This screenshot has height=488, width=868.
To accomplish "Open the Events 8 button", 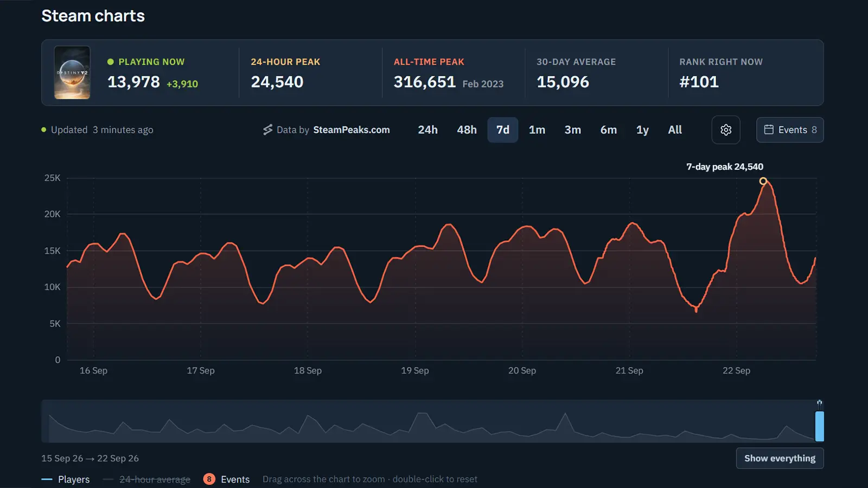I will (x=790, y=130).
